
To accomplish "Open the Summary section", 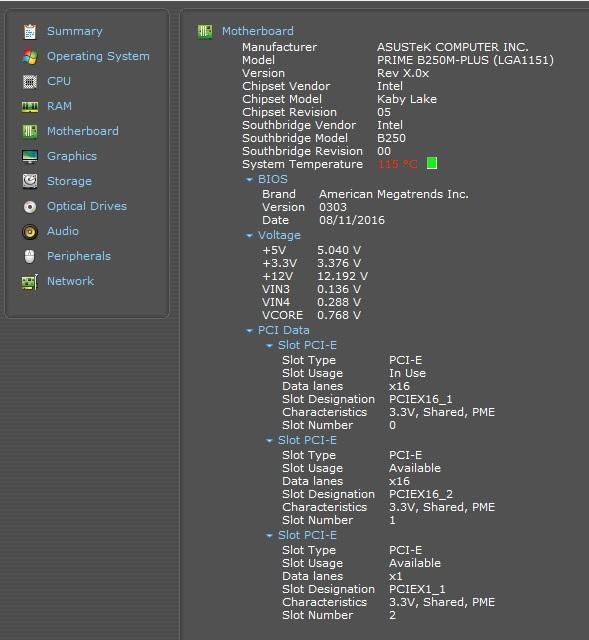I will tap(75, 31).
